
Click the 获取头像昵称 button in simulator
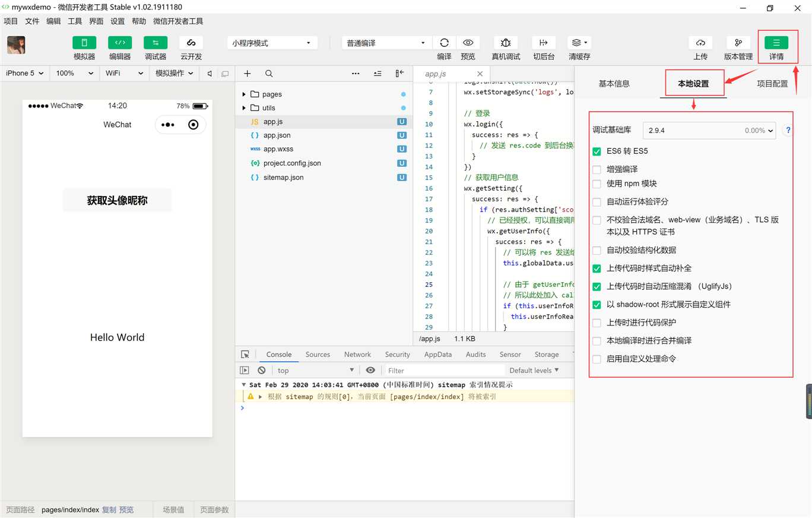(118, 200)
